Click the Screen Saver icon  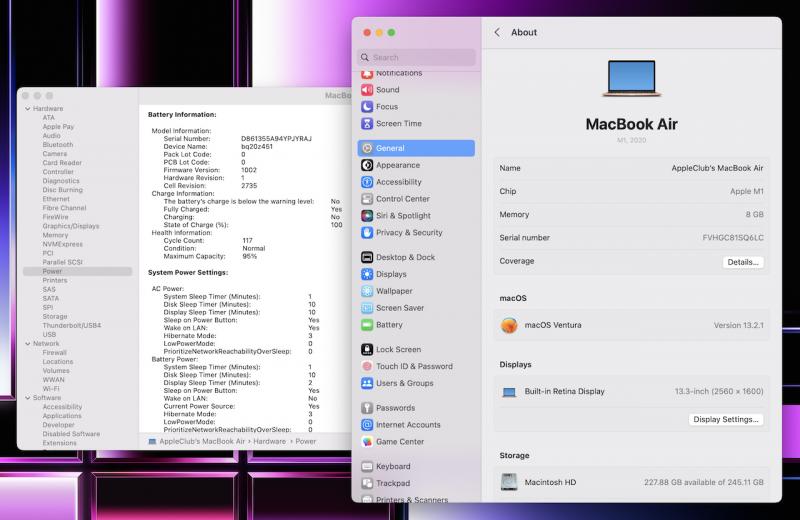(x=367, y=308)
